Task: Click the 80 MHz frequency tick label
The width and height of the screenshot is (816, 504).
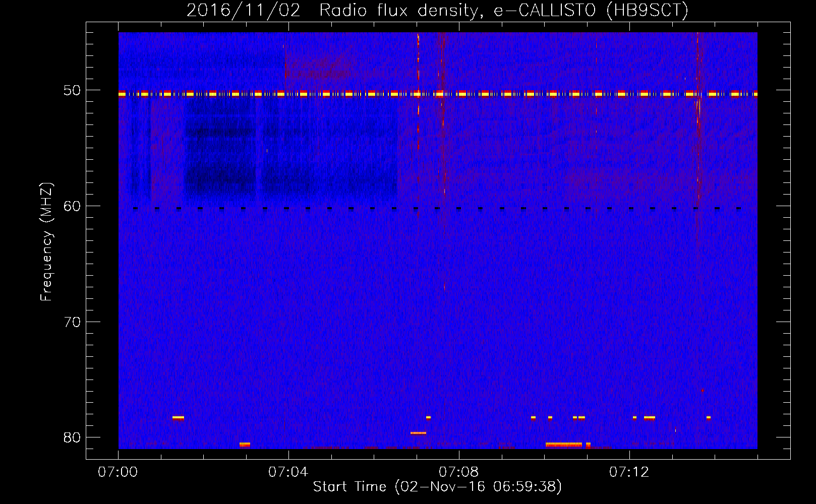Action: tap(72, 437)
